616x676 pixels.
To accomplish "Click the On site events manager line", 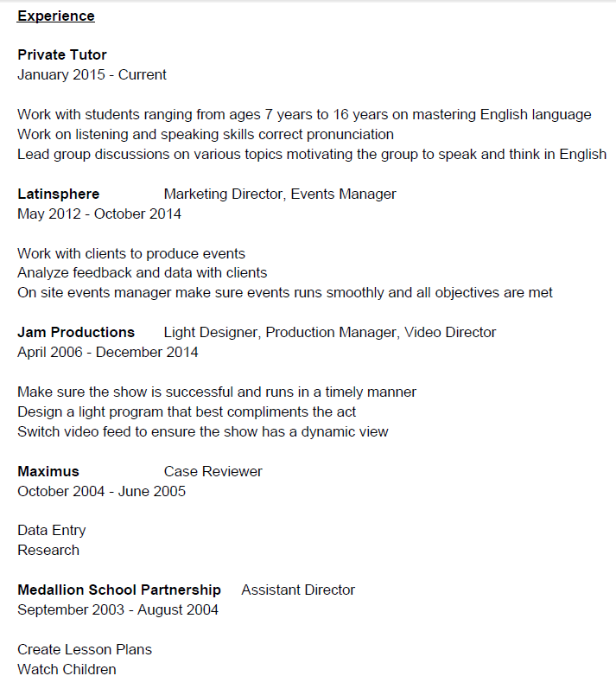I will pos(285,292).
